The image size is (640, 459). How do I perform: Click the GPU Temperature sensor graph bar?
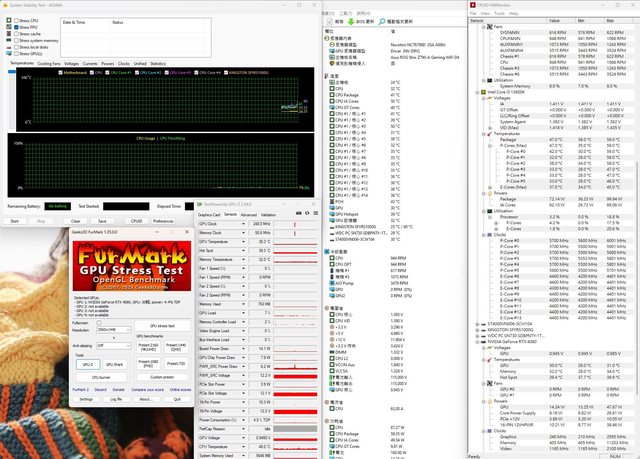[298, 241]
